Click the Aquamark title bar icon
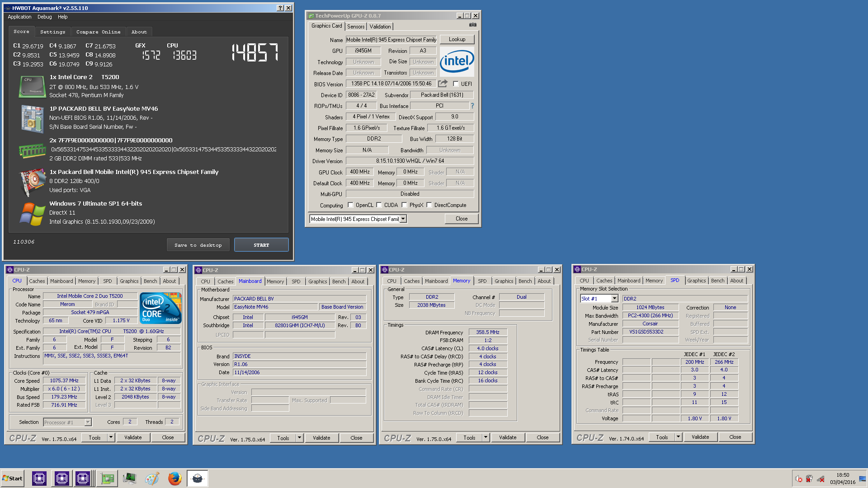Viewport: 868px width, 488px height. (8, 8)
